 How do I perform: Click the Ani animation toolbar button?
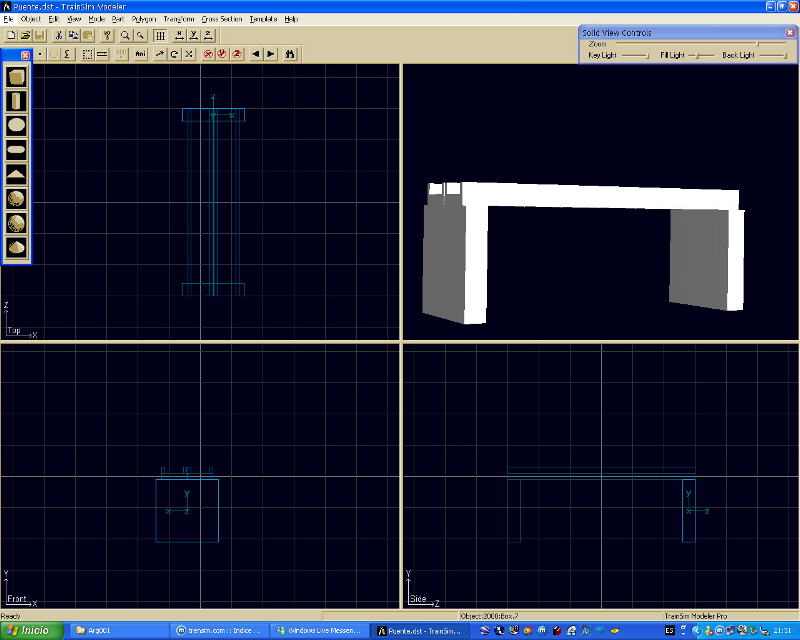[141, 54]
